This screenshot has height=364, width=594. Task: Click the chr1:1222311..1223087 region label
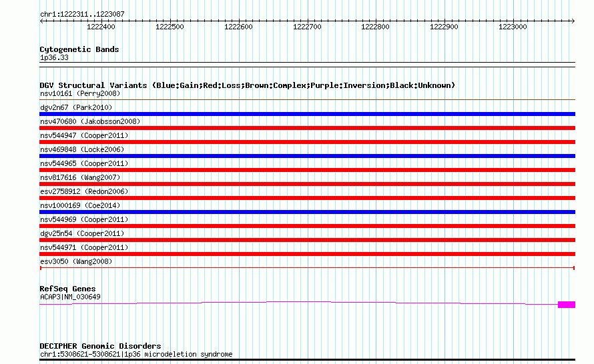coord(82,15)
